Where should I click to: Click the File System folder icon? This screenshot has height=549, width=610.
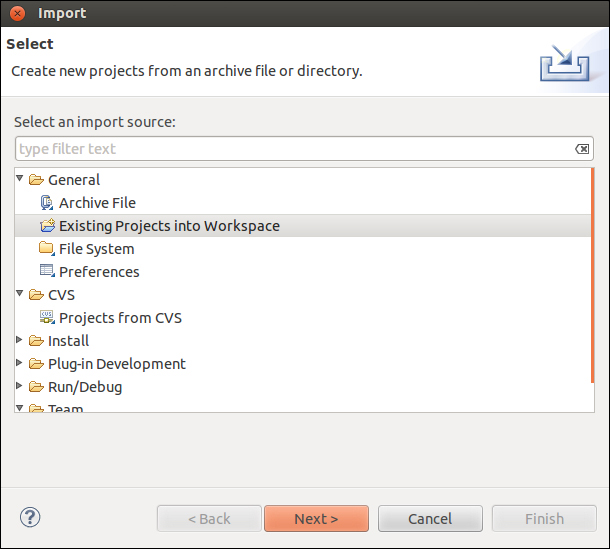[x=47, y=249]
